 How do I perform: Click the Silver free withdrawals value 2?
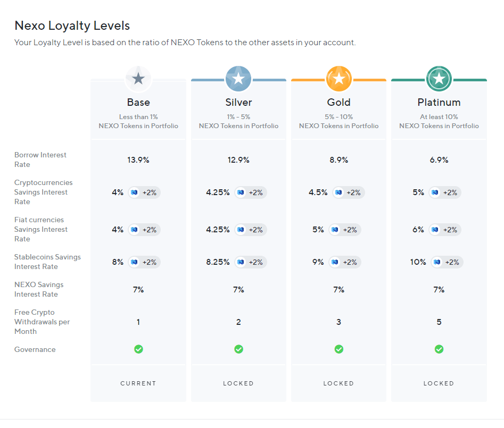tap(238, 322)
